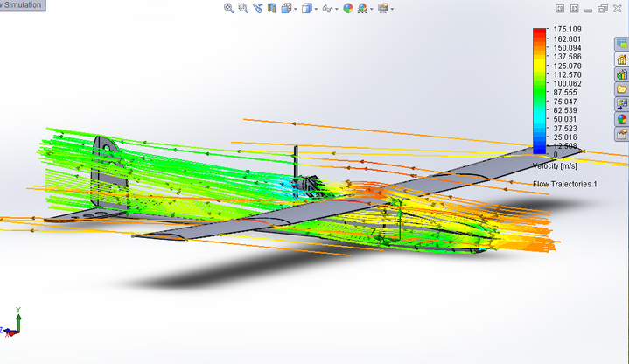Expand the View Orientation dropdown arrow
This screenshot has width=629, height=364.
[296, 9]
